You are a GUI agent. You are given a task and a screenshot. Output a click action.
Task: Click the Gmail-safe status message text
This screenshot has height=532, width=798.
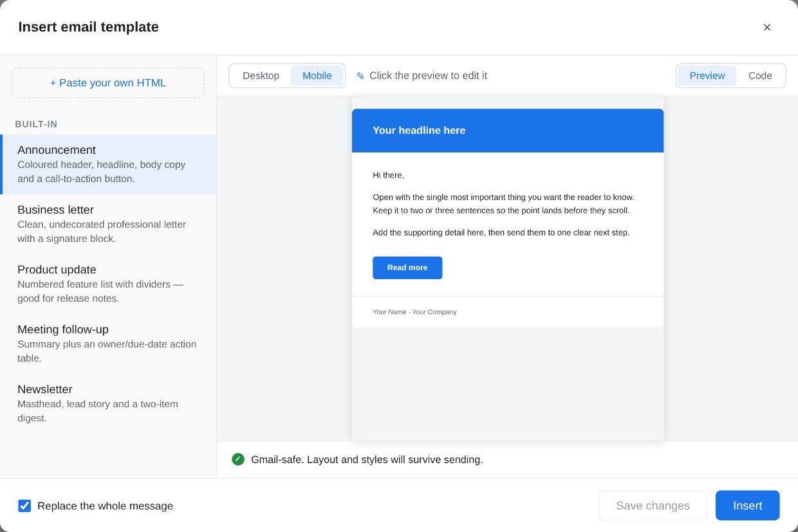pos(367,459)
